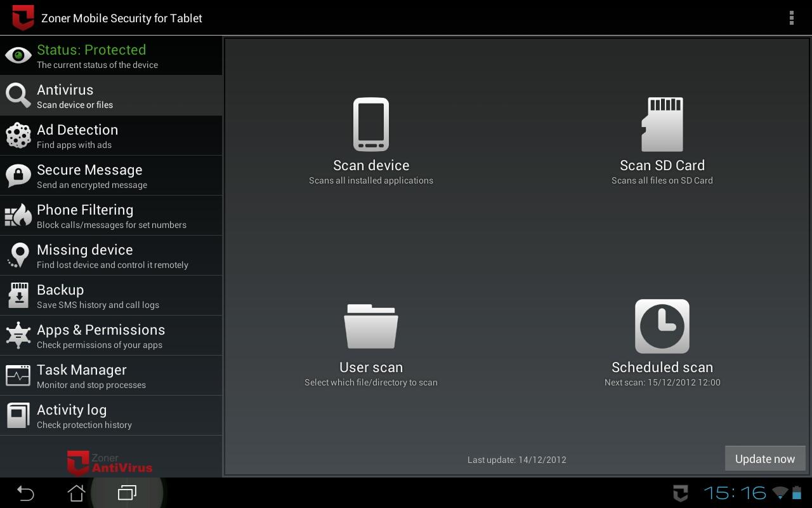
Task: Click 'Send an encrypted message' subtitle
Action: click(x=92, y=185)
